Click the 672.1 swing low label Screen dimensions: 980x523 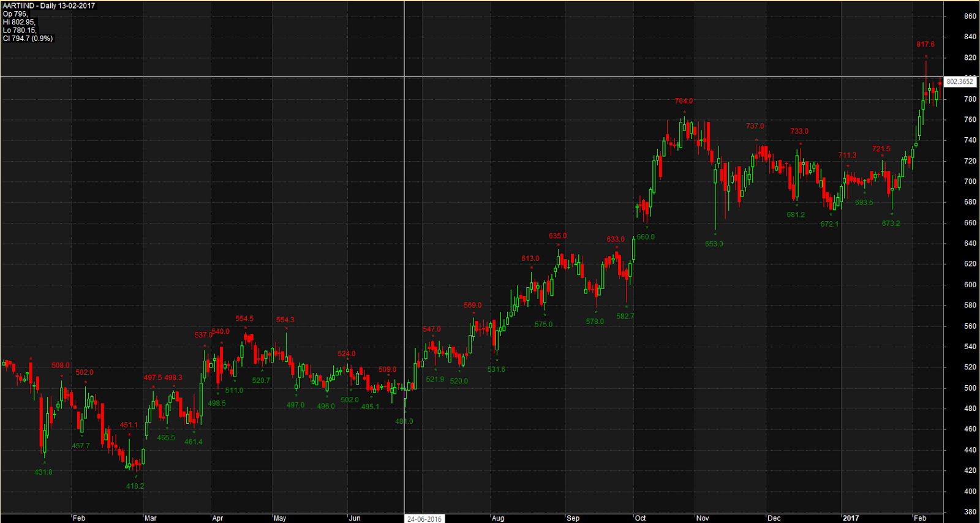point(830,224)
